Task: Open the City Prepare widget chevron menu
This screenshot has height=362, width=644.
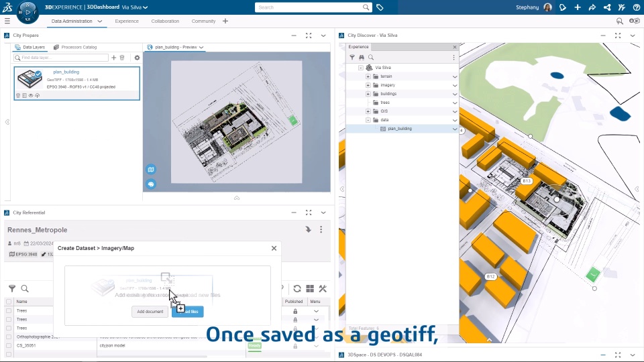Action: pos(323,36)
